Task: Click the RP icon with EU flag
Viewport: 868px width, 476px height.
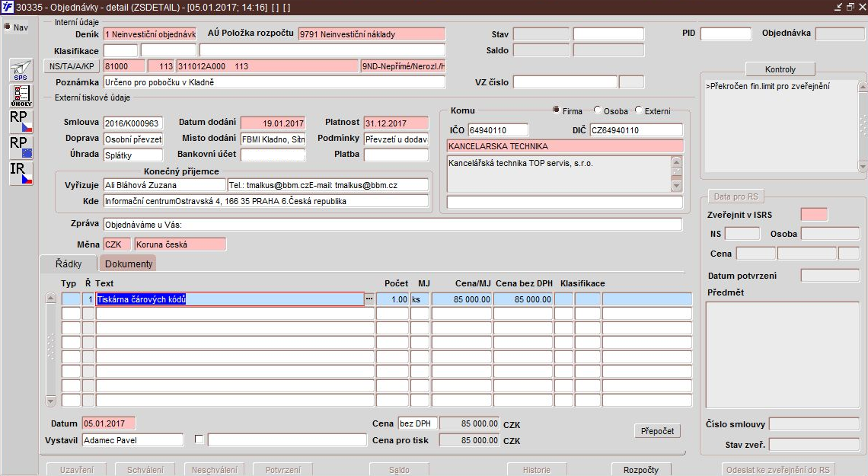Action: [x=21, y=147]
